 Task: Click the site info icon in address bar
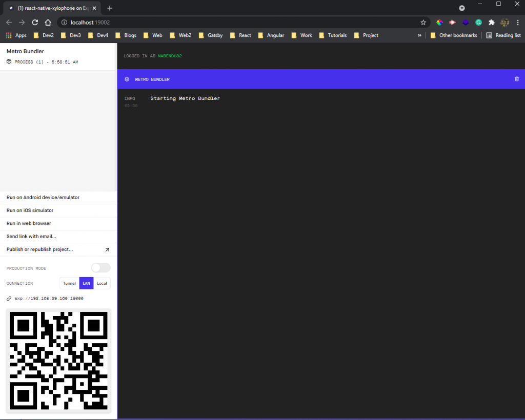64,23
